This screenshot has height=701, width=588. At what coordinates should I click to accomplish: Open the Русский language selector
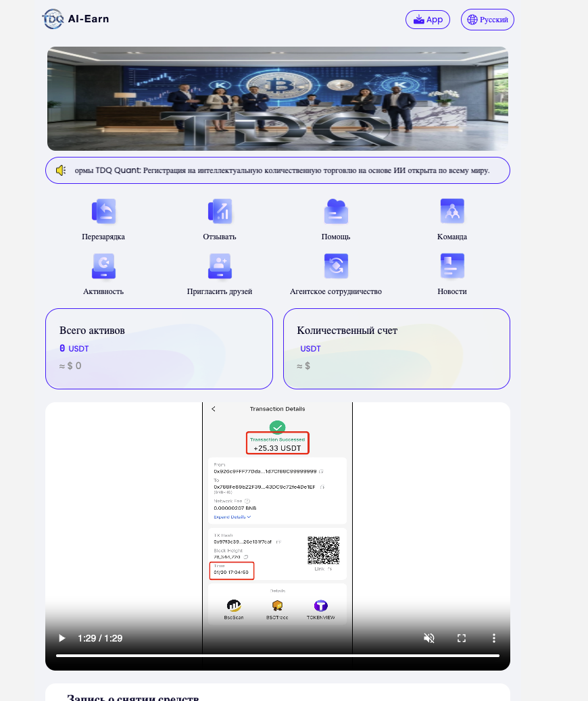click(487, 20)
